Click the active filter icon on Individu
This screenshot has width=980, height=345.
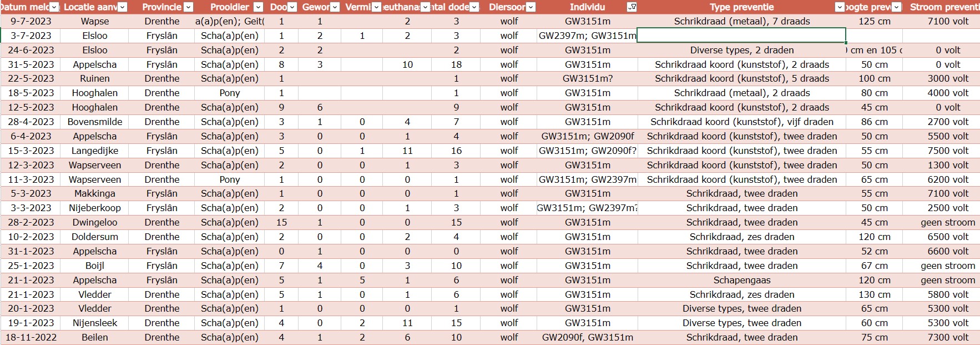click(x=632, y=7)
